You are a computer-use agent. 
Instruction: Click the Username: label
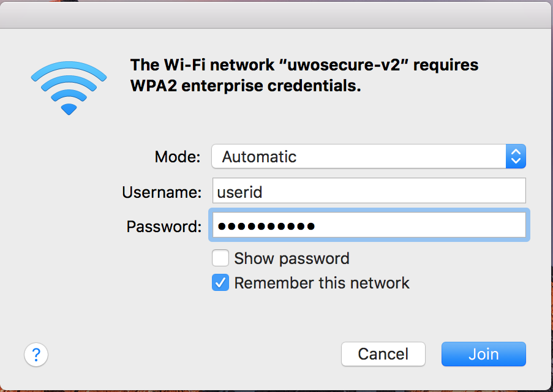click(162, 192)
